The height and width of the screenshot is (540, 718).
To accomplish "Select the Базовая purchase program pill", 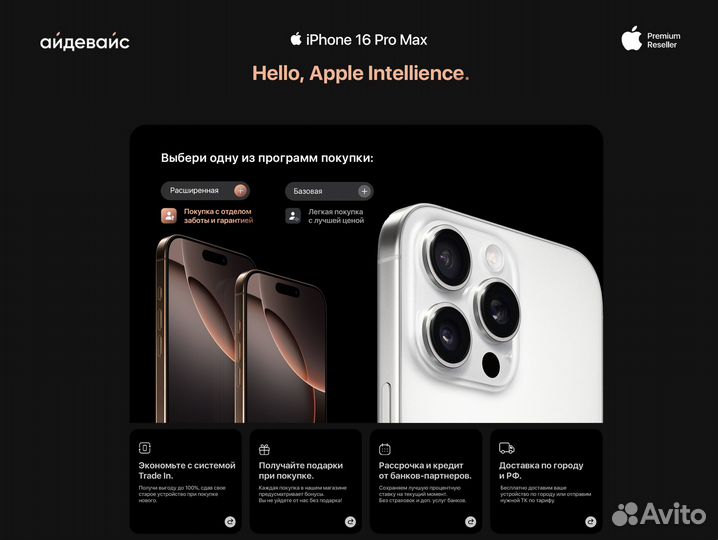I will pyautogui.click(x=329, y=191).
